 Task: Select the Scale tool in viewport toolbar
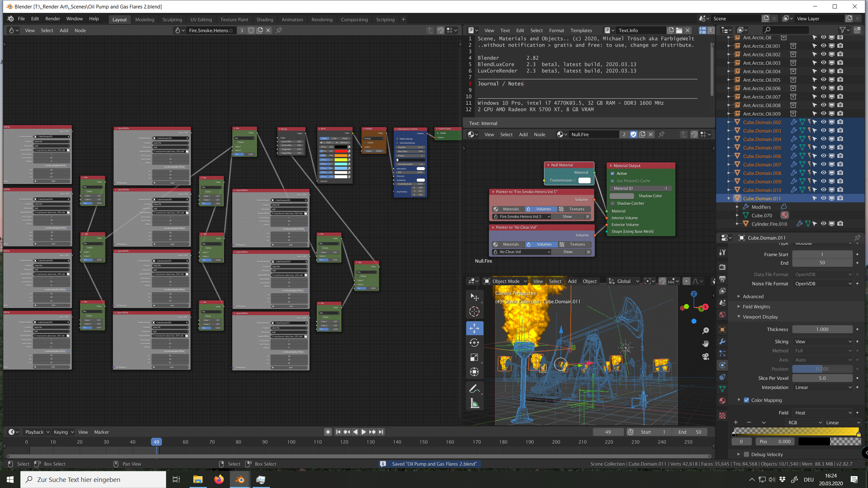pyautogui.click(x=474, y=357)
